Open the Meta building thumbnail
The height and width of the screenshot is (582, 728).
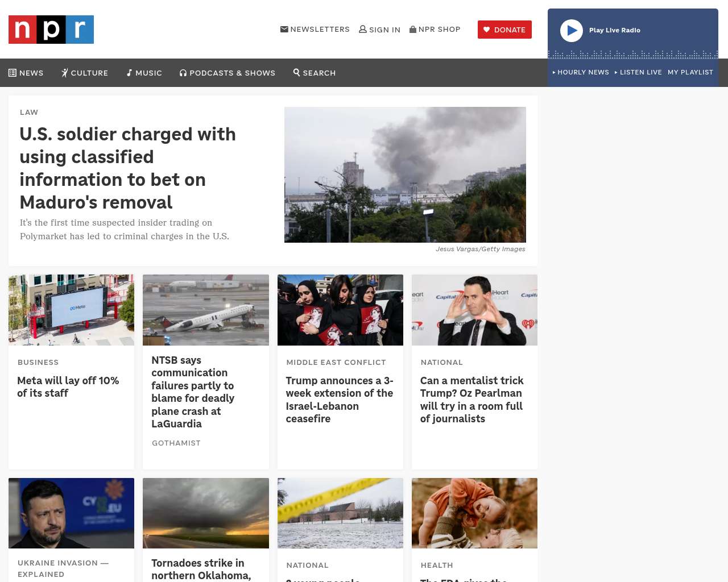point(72,310)
